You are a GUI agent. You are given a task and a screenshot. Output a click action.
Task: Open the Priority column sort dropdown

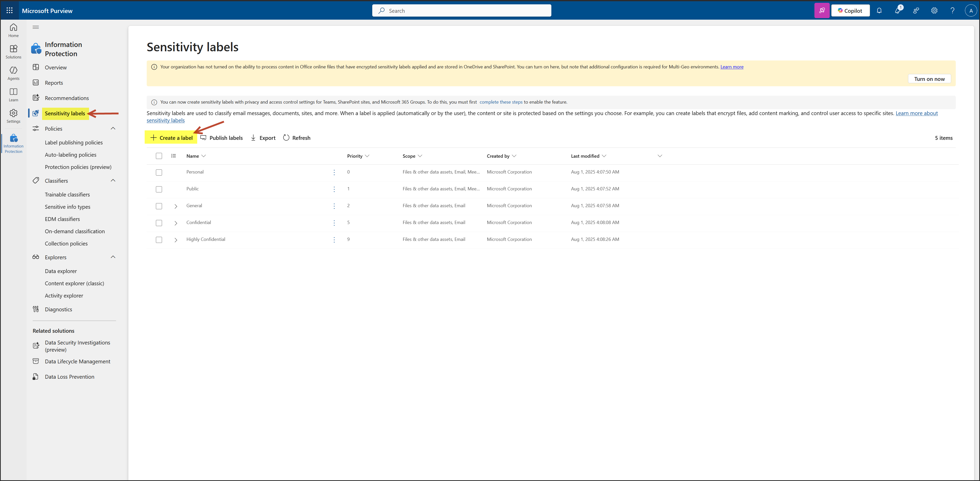pyautogui.click(x=367, y=156)
